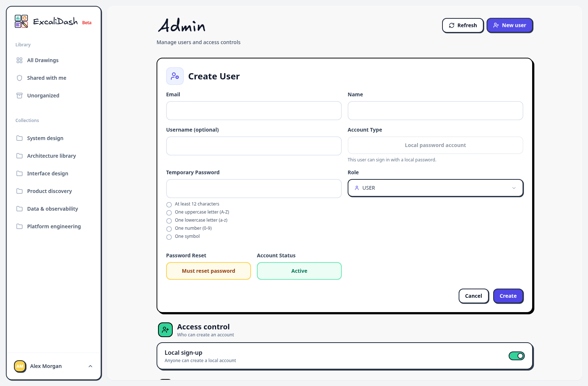588x386 pixels.
Task: Click the Create User gear-person icon
Action: 175,76
